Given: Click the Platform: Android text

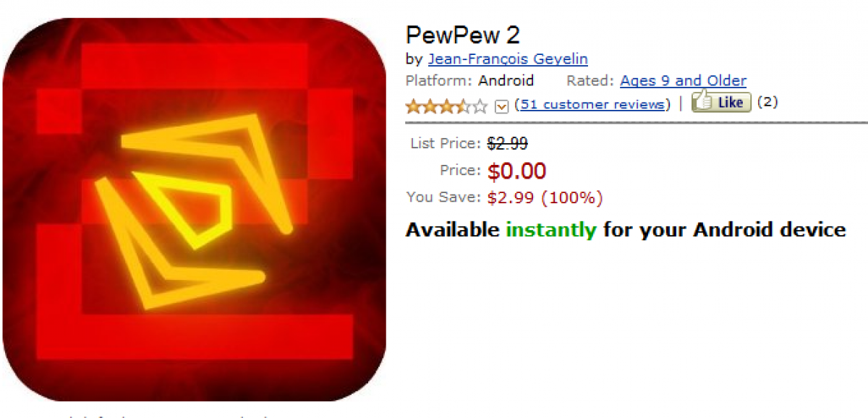Looking at the screenshot, I should click(x=469, y=80).
